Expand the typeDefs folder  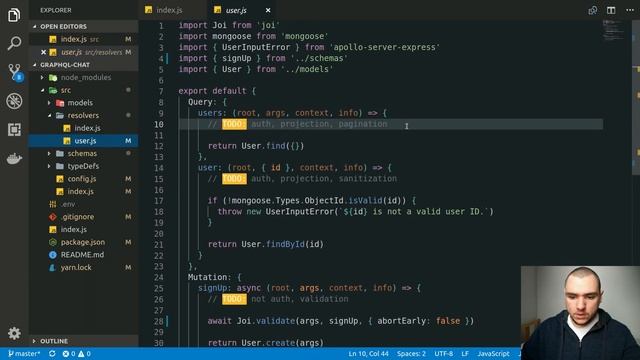pyautogui.click(x=83, y=166)
